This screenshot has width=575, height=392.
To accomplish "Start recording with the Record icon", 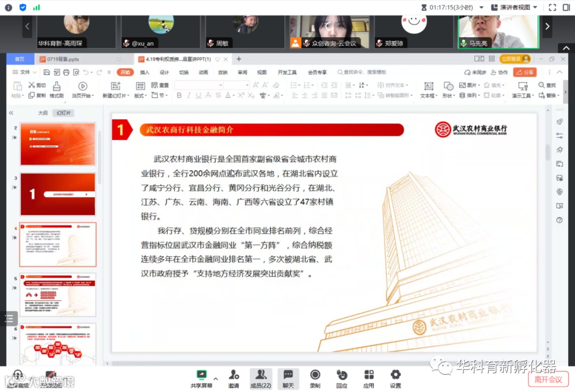I will (x=315, y=374).
